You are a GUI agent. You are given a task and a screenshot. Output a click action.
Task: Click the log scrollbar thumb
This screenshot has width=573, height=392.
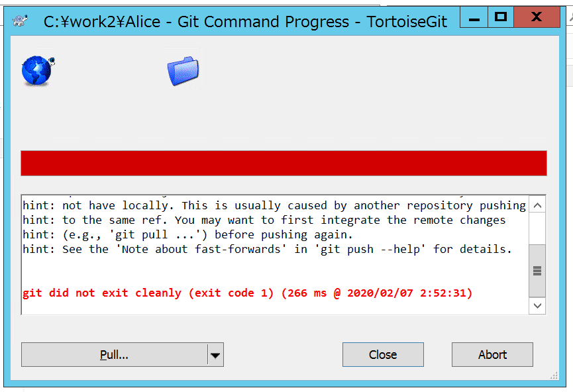[537, 271]
